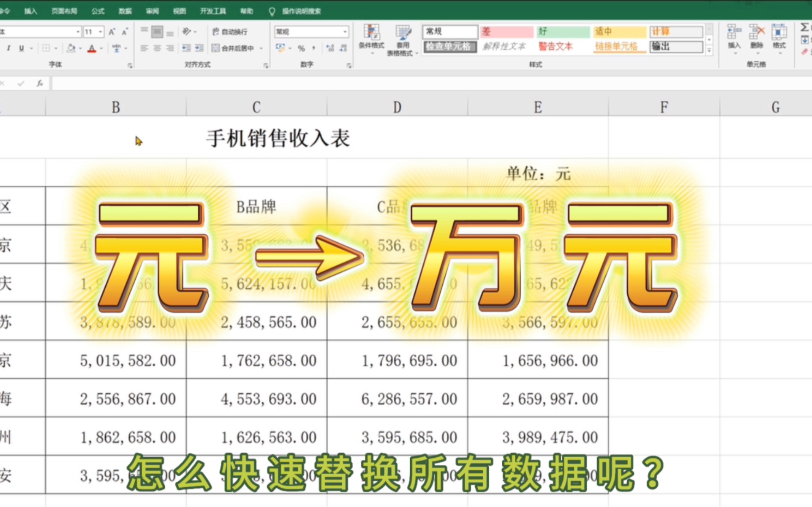The width and height of the screenshot is (812, 507).
Task: Click 合并后居中 merge and center
Action: pyautogui.click(x=233, y=48)
